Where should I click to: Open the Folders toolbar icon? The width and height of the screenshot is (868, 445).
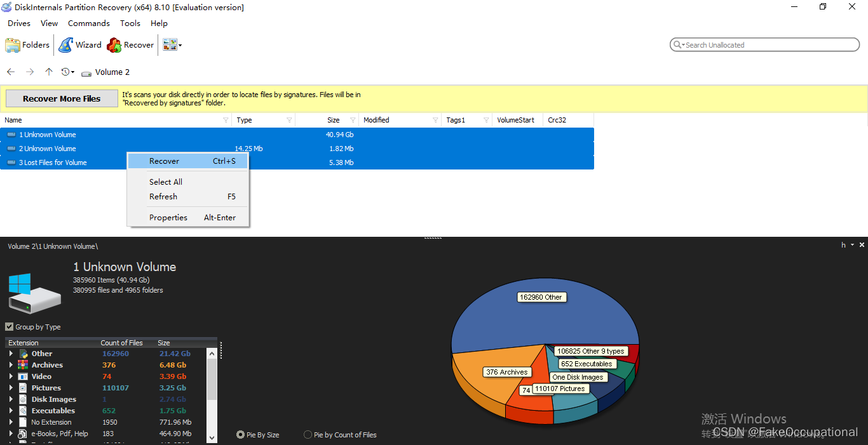12,45
